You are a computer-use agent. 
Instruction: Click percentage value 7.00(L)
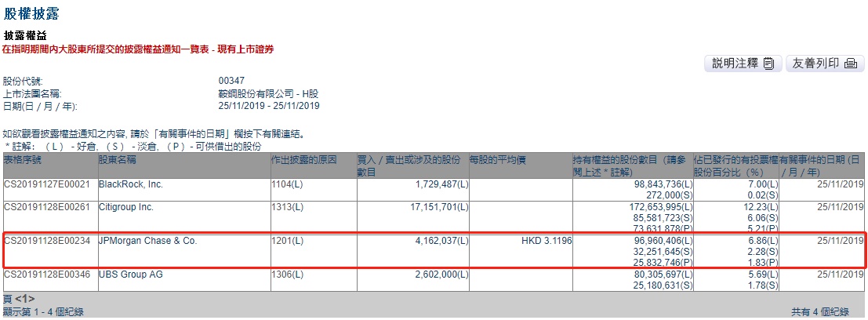pos(765,184)
